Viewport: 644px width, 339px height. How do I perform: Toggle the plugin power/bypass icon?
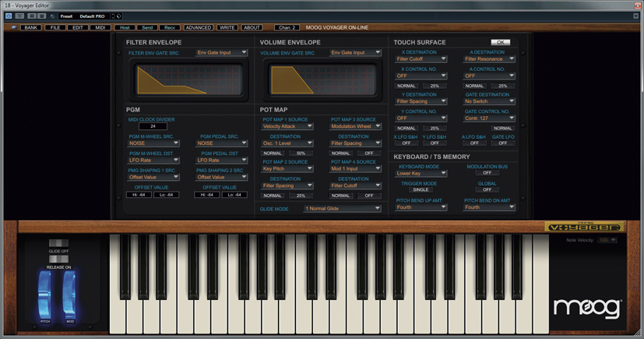click(9, 16)
